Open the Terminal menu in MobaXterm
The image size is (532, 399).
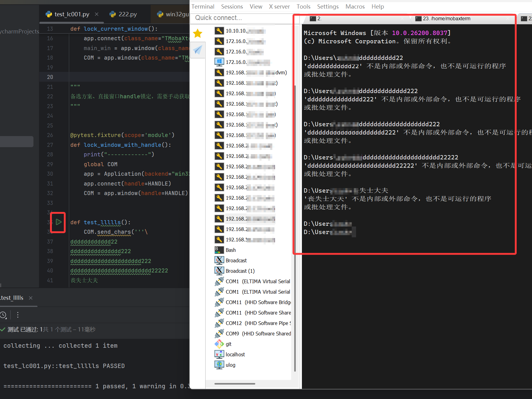click(203, 6)
